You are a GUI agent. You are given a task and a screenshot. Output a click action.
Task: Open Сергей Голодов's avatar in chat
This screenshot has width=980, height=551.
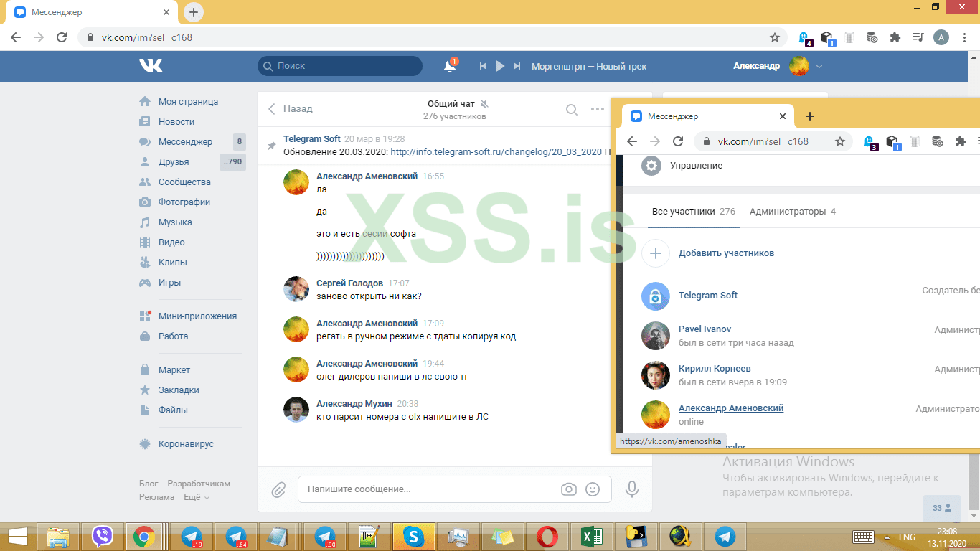point(296,289)
